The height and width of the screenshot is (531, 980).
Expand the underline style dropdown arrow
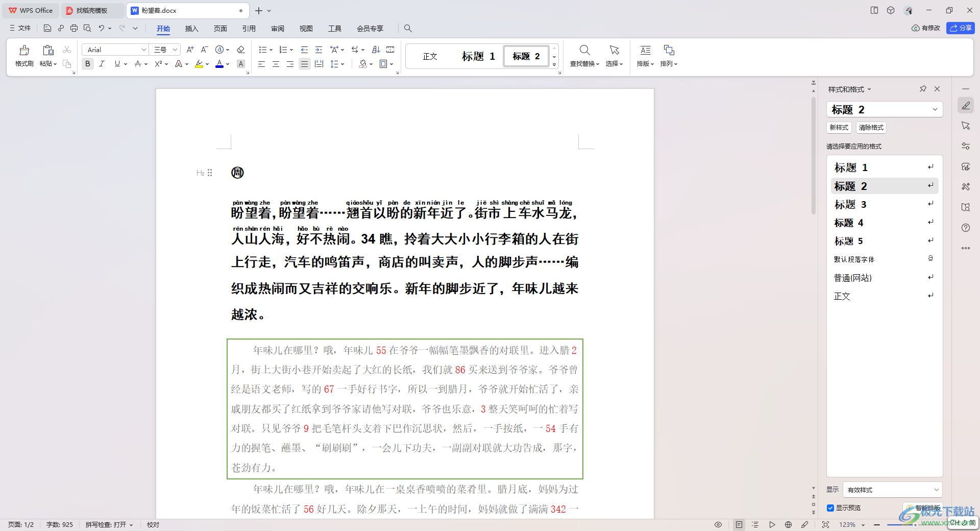(126, 64)
